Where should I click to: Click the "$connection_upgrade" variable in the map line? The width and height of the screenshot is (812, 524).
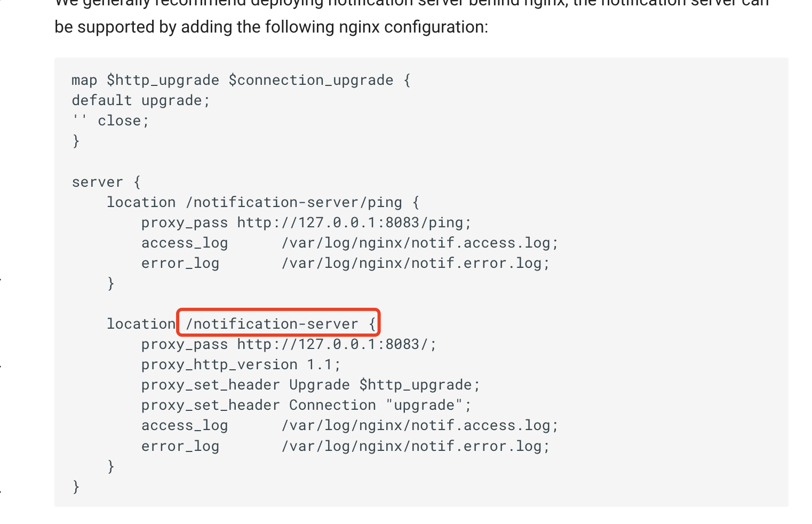coord(311,80)
